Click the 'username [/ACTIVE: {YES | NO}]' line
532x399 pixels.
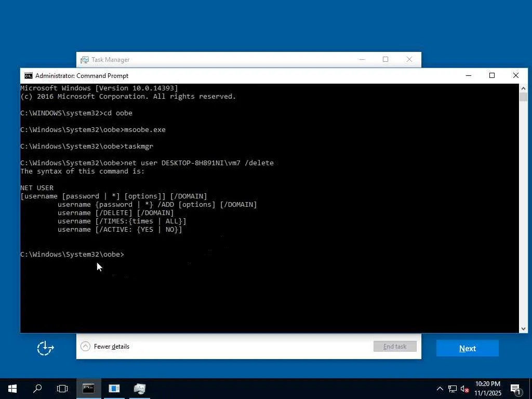(x=120, y=229)
